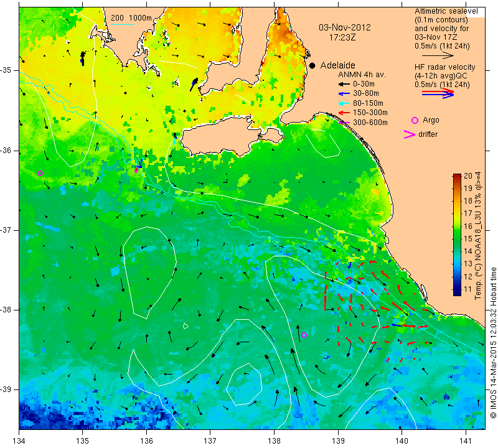The height and width of the screenshot is (448, 498).
Task: Click the magenta drifter chevron in the legend
Action: point(410,134)
